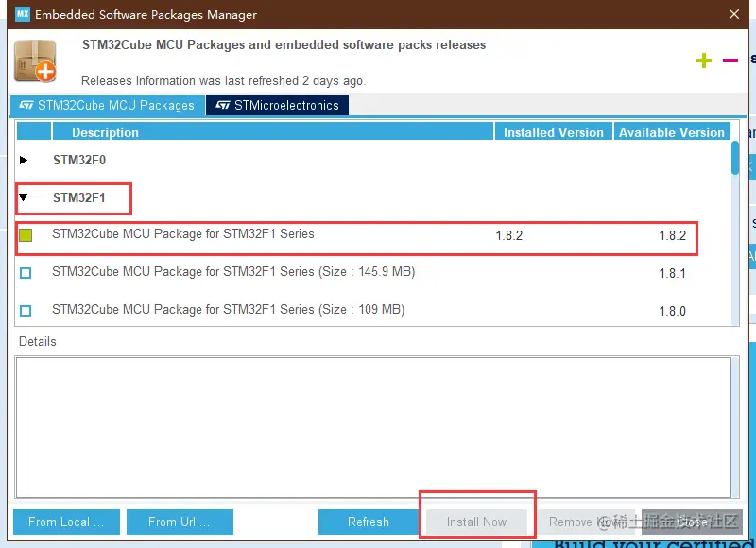Select the F1 Series row with Size 145.9 MB
756x548 pixels.
233,272
